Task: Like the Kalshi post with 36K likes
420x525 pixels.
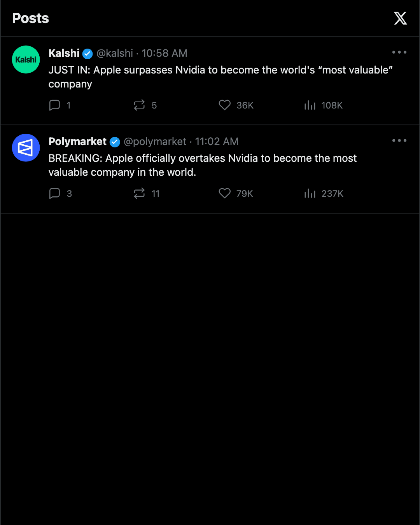Action: point(236,105)
